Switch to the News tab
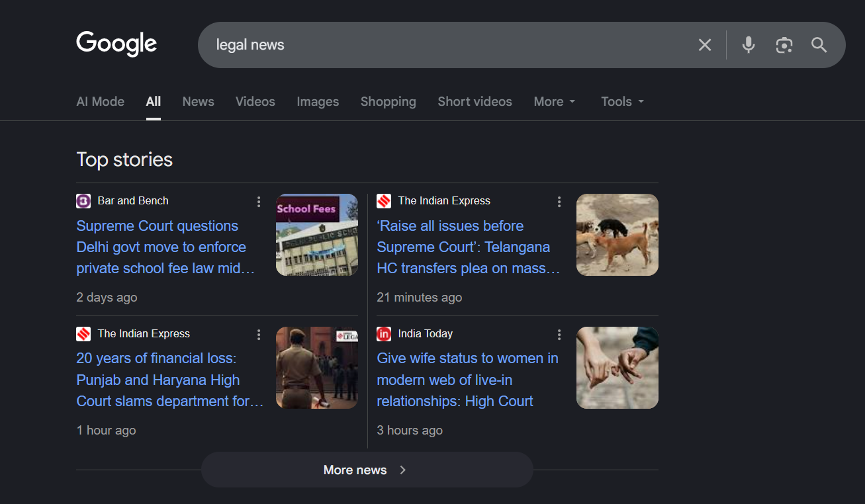This screenshot has width=865, height=504. click(x=198, y=101)
